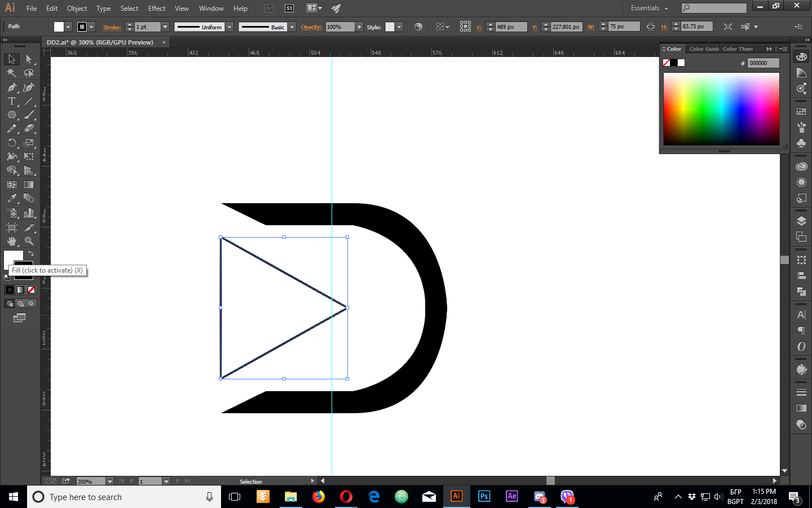Activate the Zoom tool
812x508 pixels.
pyautogui.click(x=29, y=241)
